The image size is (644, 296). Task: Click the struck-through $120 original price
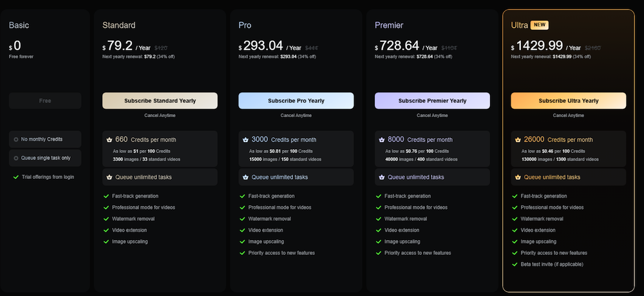(161, 48)
